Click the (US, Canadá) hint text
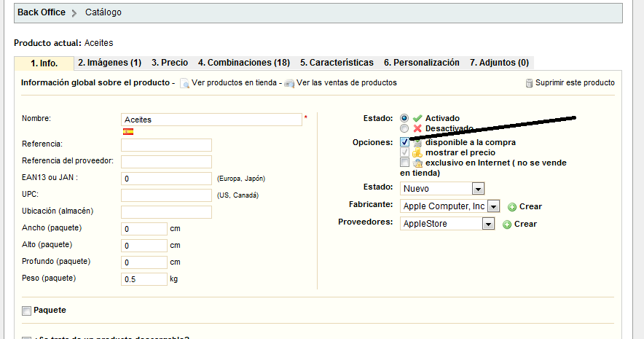The image size is (644, 339). 237,195
